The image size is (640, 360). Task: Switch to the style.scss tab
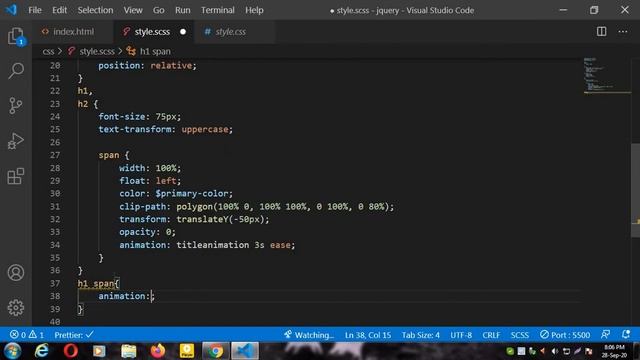[154, 31]
